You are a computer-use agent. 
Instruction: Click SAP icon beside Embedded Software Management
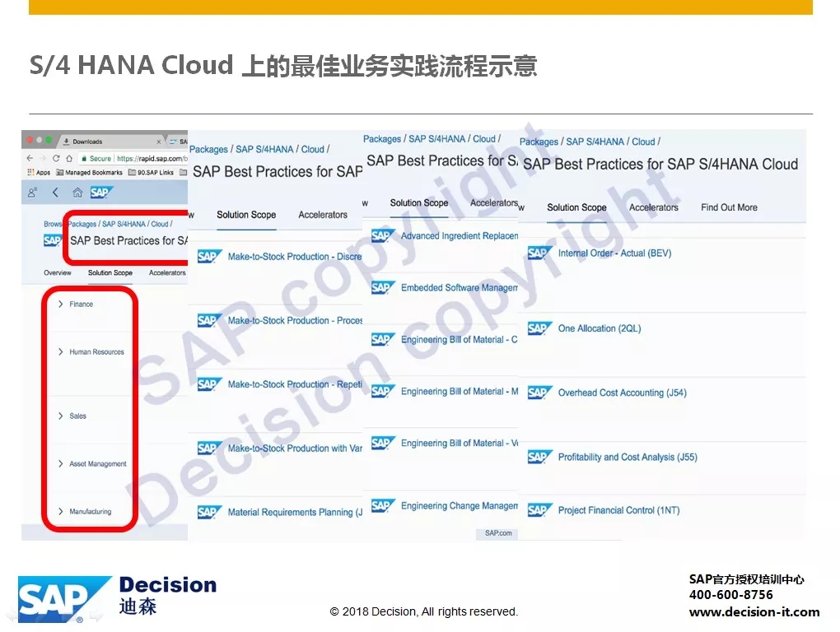pos(383,288)
